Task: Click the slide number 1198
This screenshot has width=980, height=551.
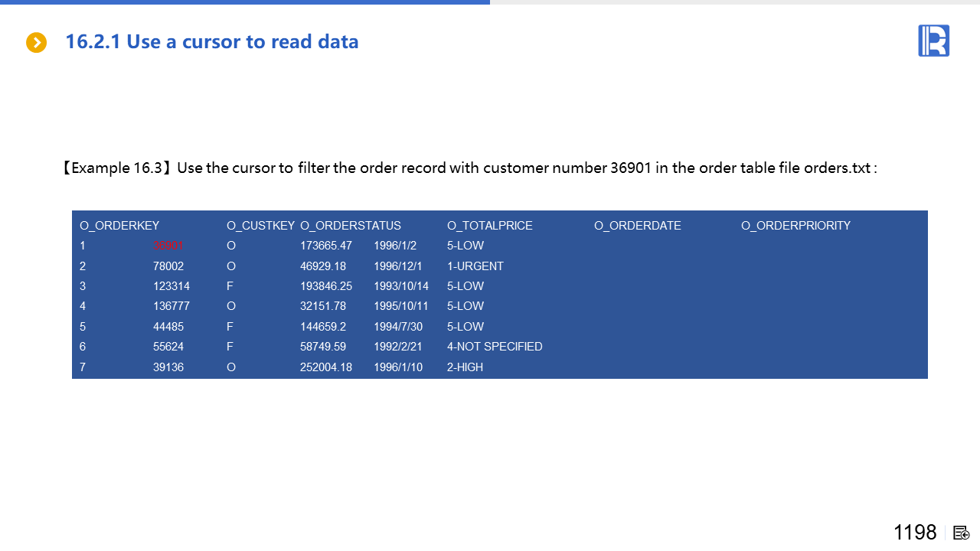Action: (x=915, y=533)
